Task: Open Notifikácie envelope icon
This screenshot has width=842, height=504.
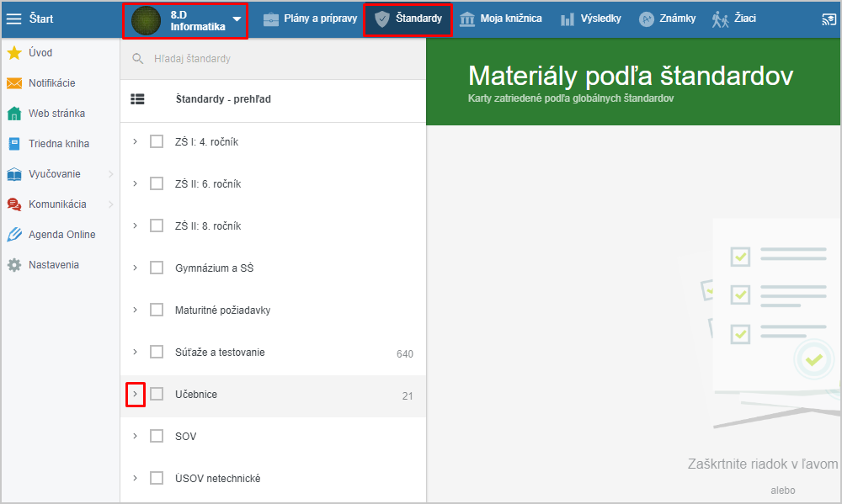Action: pos(14,83)
